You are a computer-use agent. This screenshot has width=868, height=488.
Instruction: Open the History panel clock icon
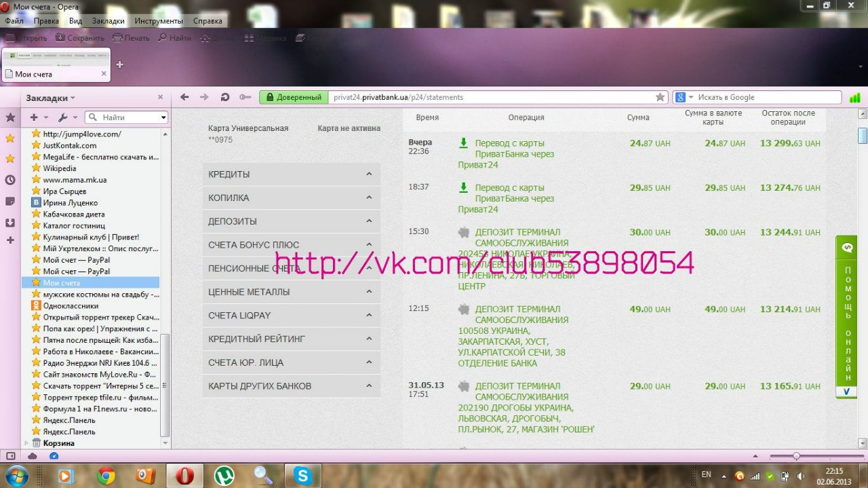coord(10,180)
